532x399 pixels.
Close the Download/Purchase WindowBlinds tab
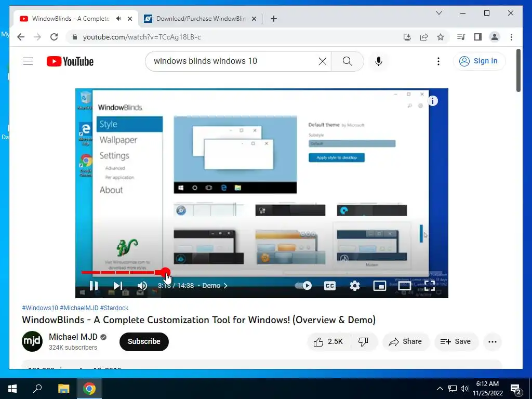point(254,19)
